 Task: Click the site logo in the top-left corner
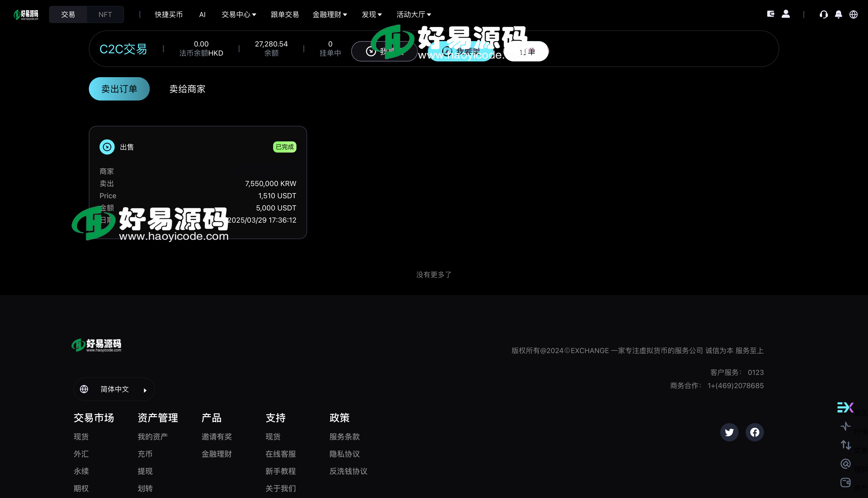[x=26, y=14]
